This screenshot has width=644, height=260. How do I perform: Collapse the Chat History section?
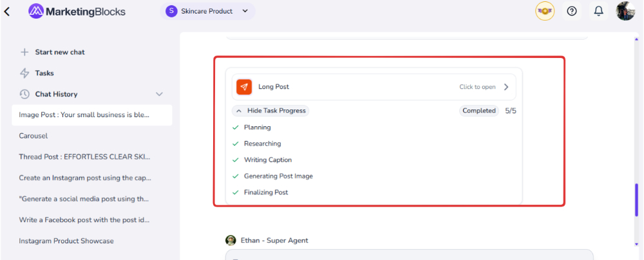coord(160,94)
